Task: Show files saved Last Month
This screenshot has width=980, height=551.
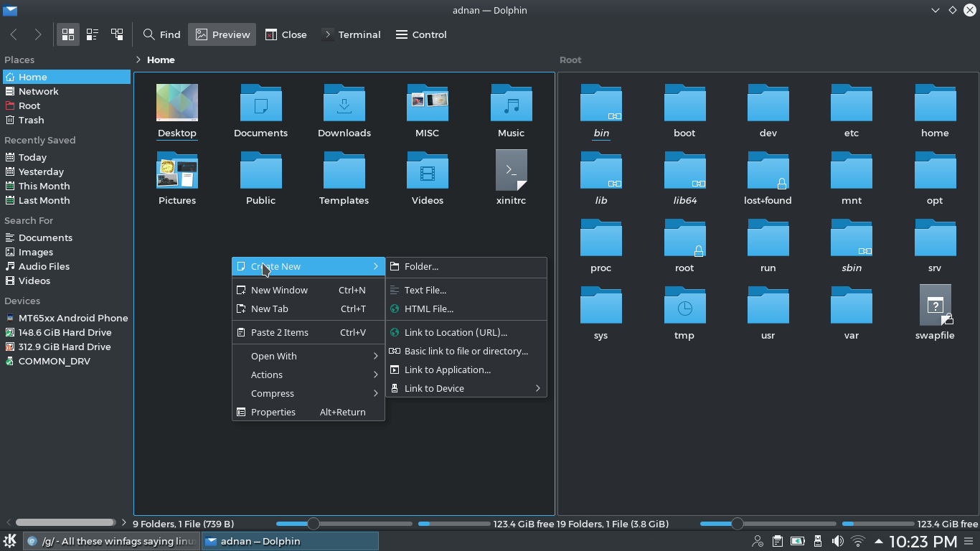Action: pos(66,200)
